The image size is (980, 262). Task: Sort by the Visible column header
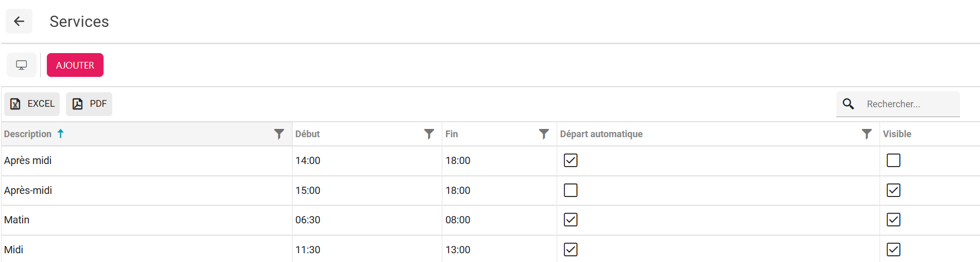click(897, 134)
